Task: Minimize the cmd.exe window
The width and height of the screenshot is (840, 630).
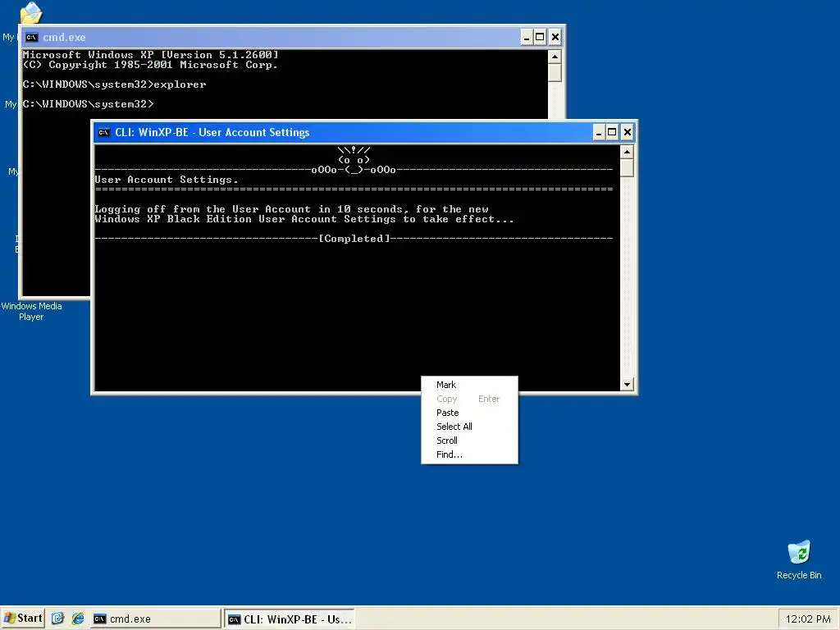Action: pos(526,37)
